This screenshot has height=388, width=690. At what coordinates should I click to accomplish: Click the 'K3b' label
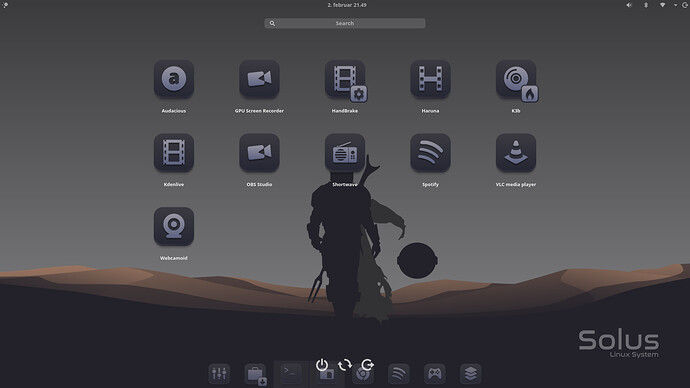516,111
